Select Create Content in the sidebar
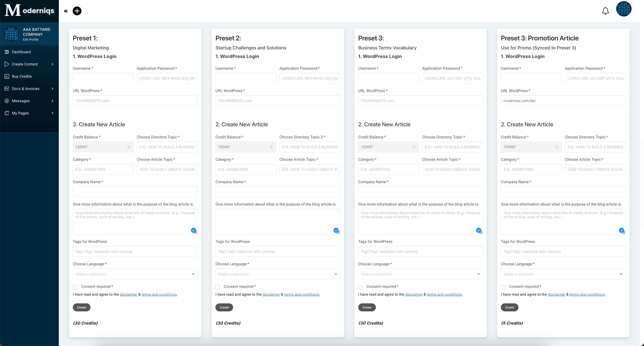 [25, 64]
